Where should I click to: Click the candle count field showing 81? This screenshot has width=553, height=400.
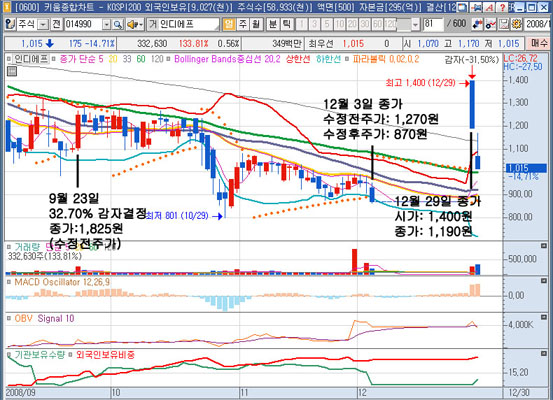point(433,24)
